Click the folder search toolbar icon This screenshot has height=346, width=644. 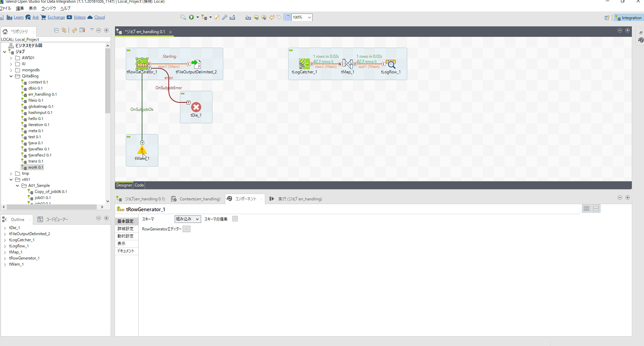[x=183, y=17]
